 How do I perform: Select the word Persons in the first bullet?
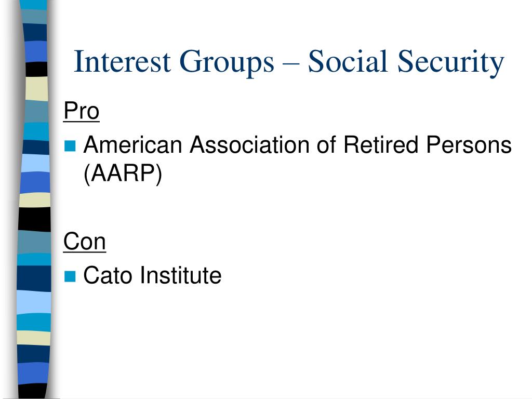[469, 145]
